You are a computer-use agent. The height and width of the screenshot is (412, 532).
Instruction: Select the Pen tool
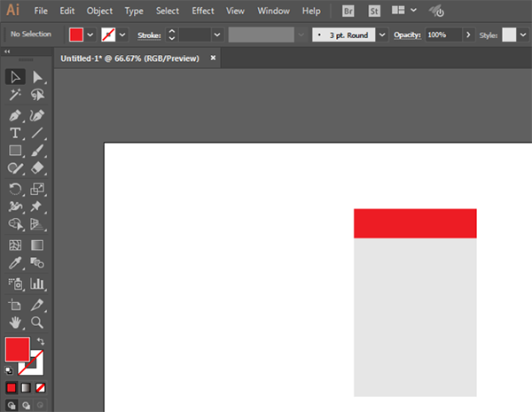point(15,115)
